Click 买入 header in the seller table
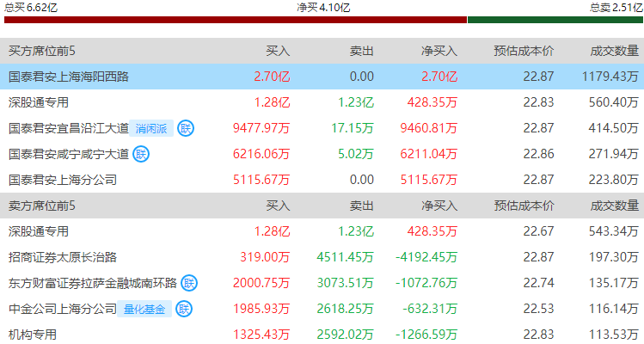This screenshot has height=344, width=644. [x=278, y=206]
